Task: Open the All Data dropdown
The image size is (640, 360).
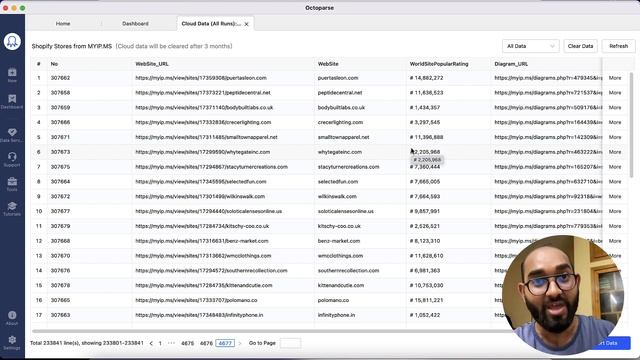Action: coord(530,46)
